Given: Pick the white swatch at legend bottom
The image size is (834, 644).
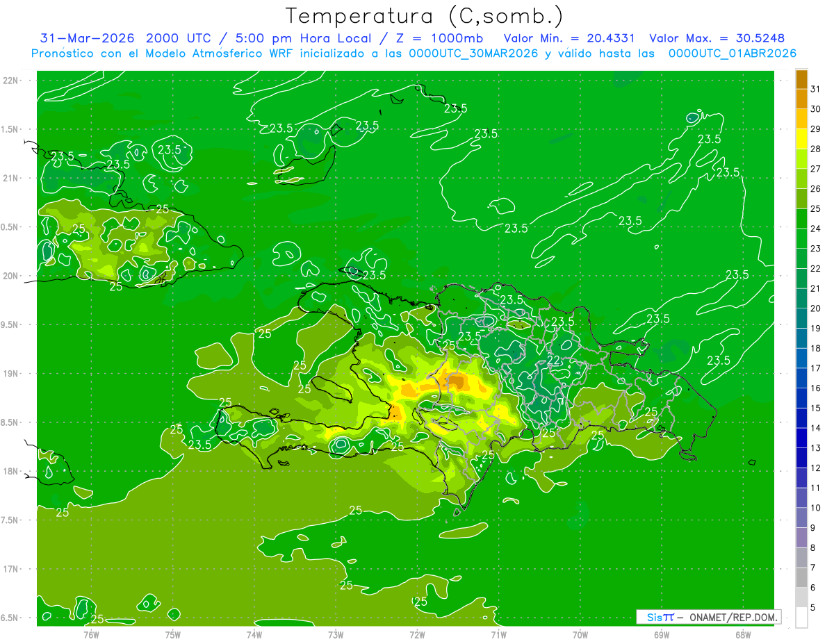Looking at the screenshot, I should pos(801,617).
